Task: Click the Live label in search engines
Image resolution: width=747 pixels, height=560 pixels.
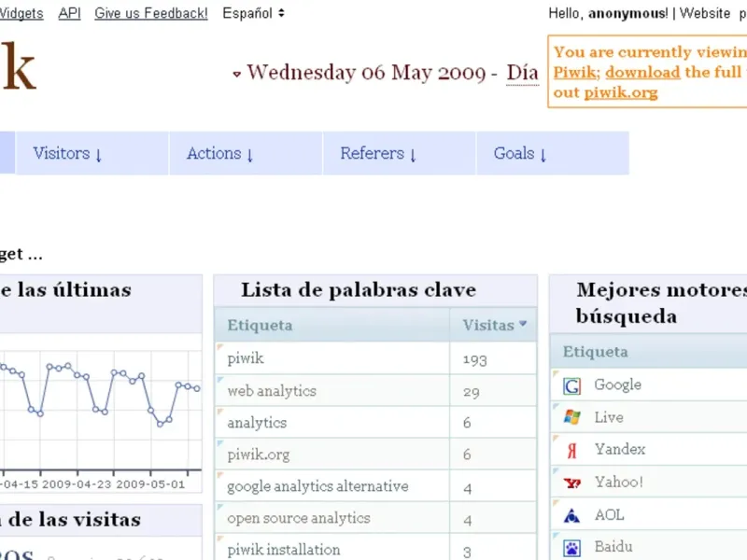Action: [609, 417]
